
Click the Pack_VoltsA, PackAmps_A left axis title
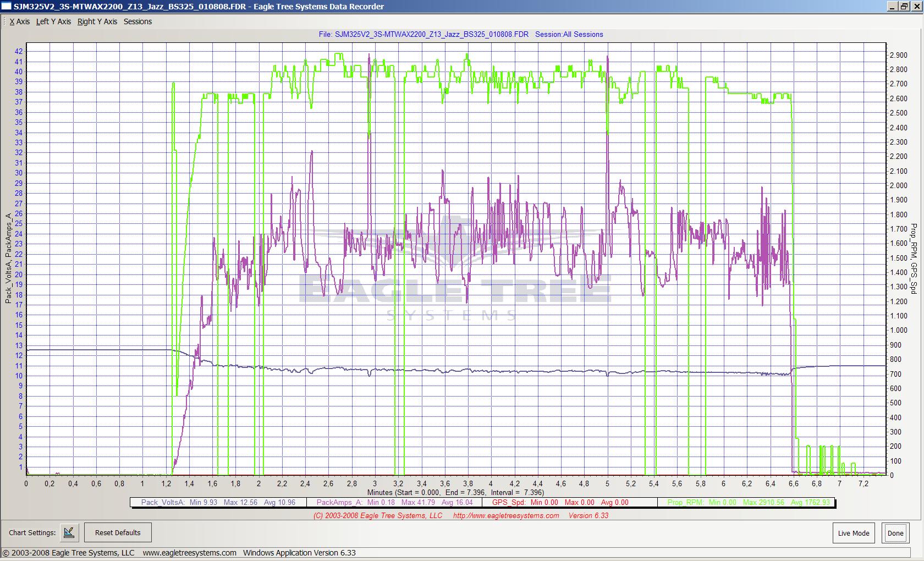(x=8, y=258)
